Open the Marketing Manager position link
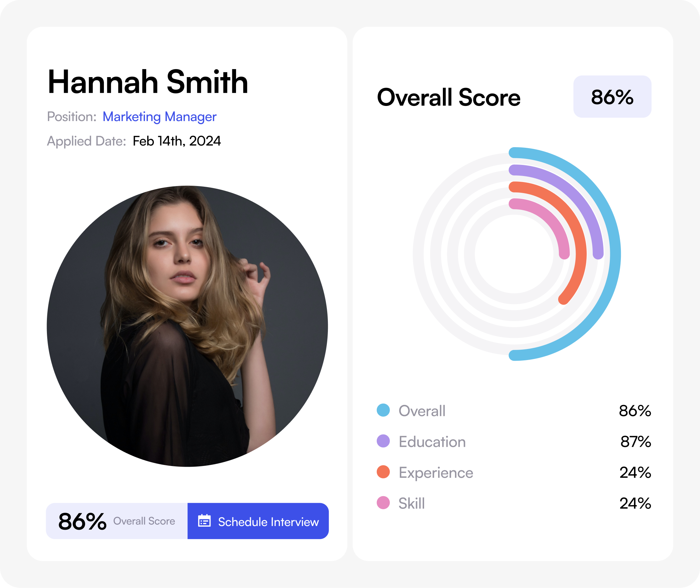 pyautogui.click(x=160, y=117)
